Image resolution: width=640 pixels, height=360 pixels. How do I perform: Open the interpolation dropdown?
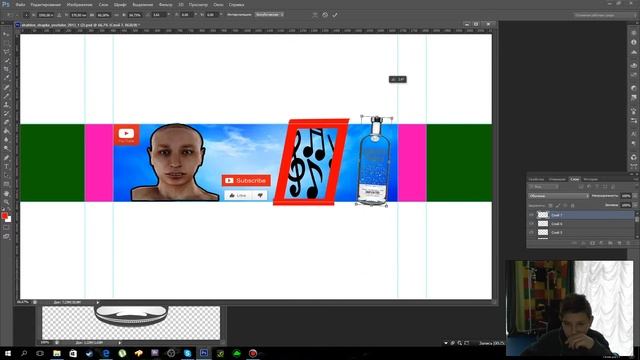point(269,15)
